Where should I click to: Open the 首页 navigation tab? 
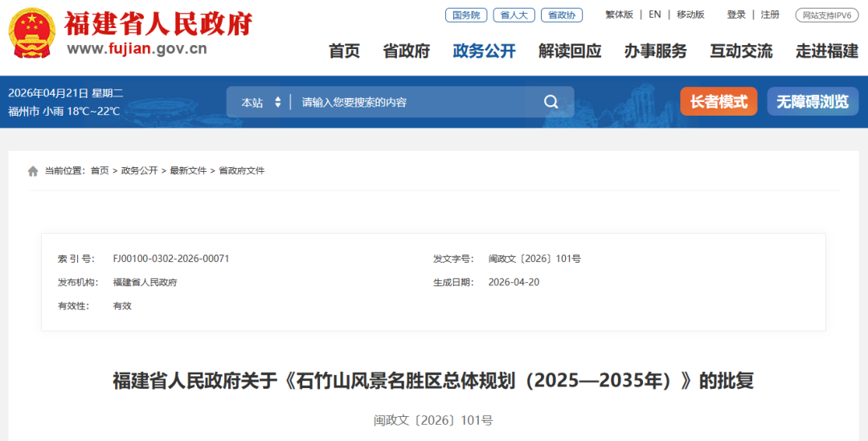point(344,51)
